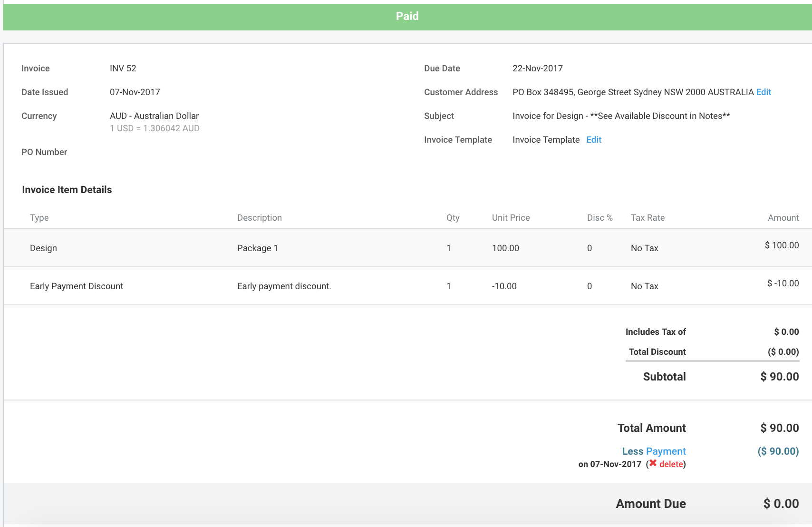Click the Package 1 description cell
The width and height of the screenshot is (812, 527).
pos(257,248)
